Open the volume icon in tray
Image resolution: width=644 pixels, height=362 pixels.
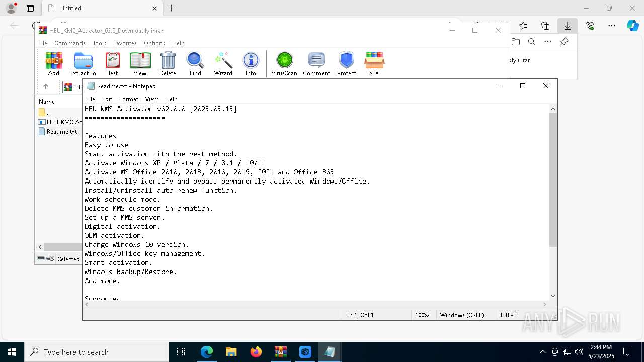(579, 352)
